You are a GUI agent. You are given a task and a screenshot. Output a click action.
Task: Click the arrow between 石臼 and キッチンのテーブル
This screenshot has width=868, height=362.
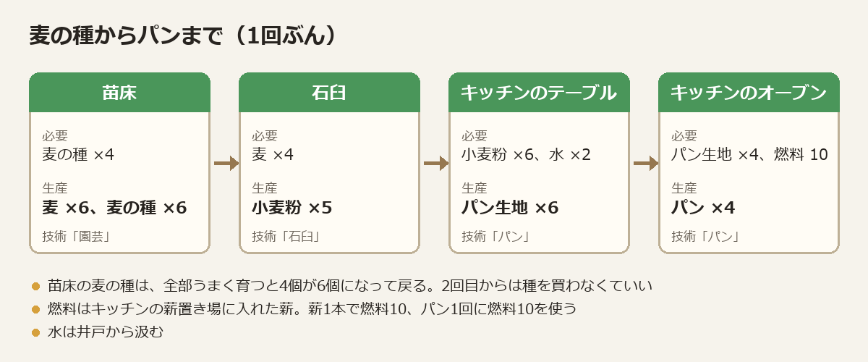(435, 164)
